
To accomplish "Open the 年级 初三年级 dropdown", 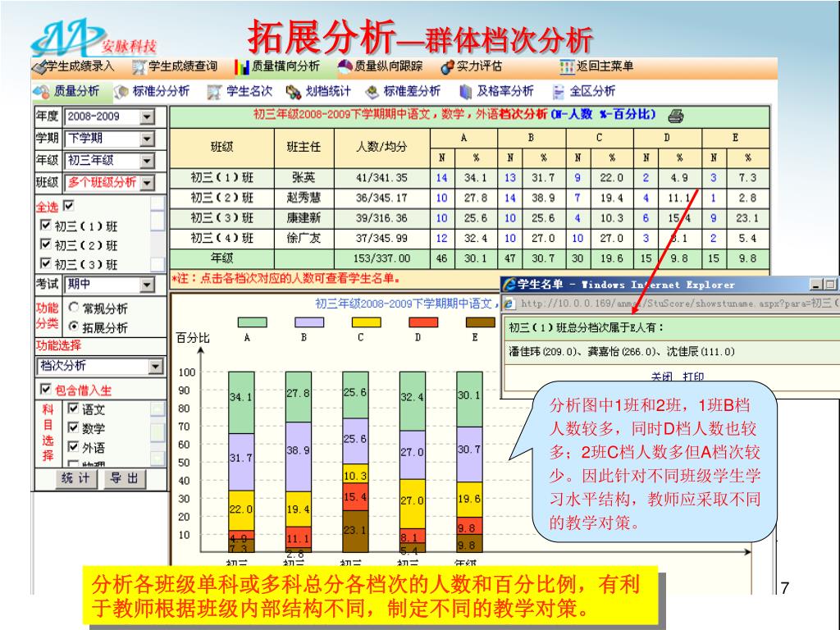I will click(x=147, y=161).
